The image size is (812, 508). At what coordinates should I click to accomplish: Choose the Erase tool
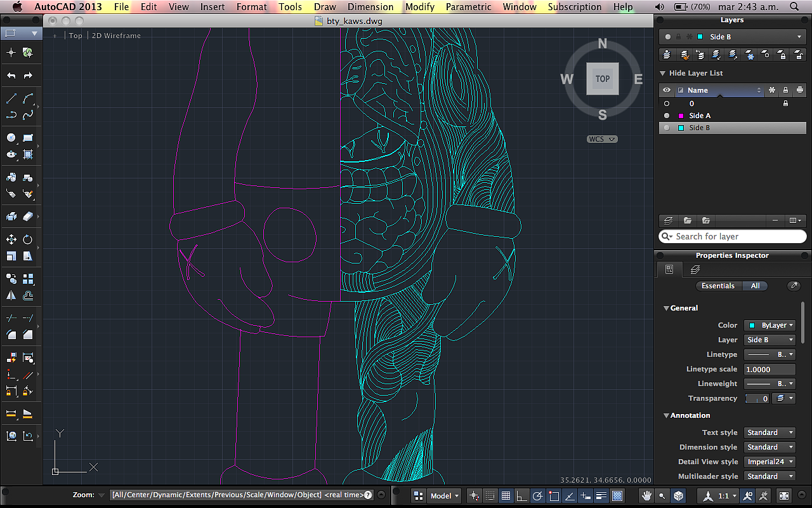tap(28, 217)
